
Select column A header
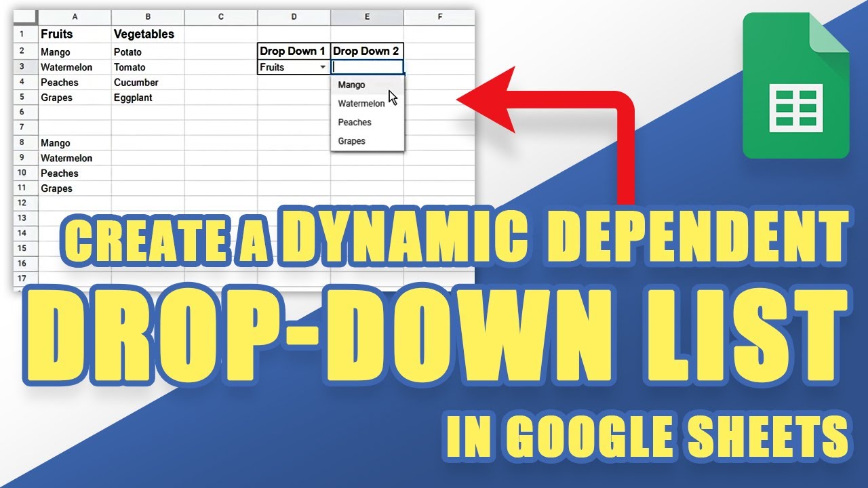click(x=75, y=17)
